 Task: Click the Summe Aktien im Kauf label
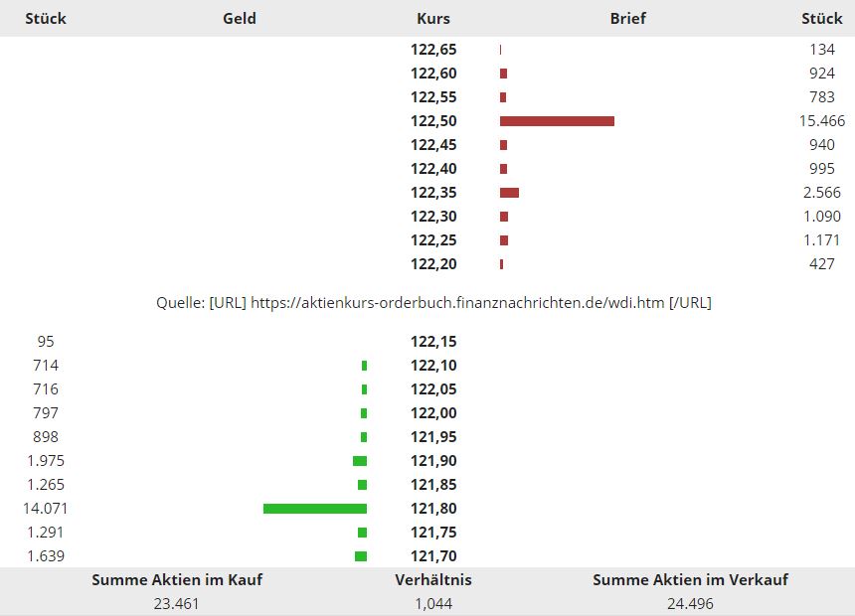coord(177,579)
